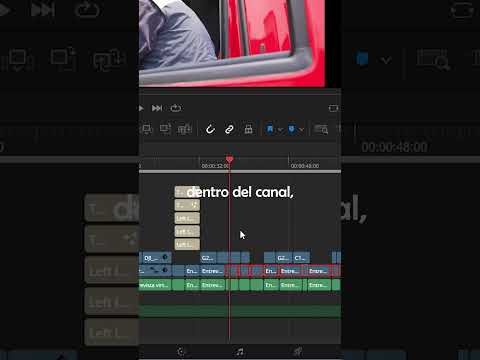The height and width of the screenshot is (360, 480).
Task: Jump to the last frame using skip-forward button
Action: coord(157,108)
